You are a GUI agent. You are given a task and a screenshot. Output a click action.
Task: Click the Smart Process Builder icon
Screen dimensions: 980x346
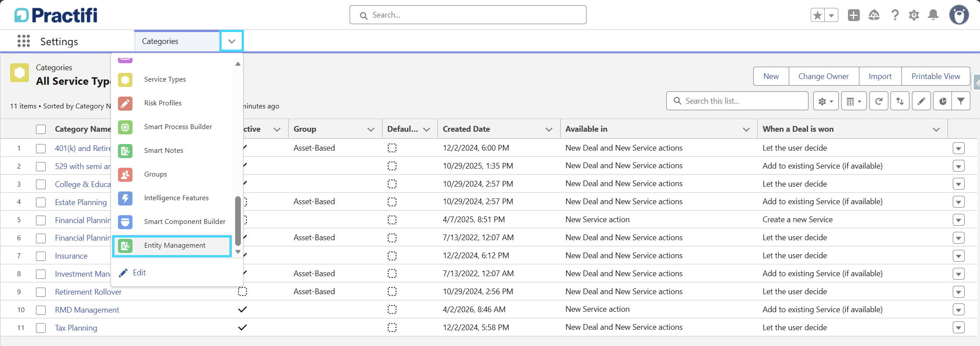point(125,127)
